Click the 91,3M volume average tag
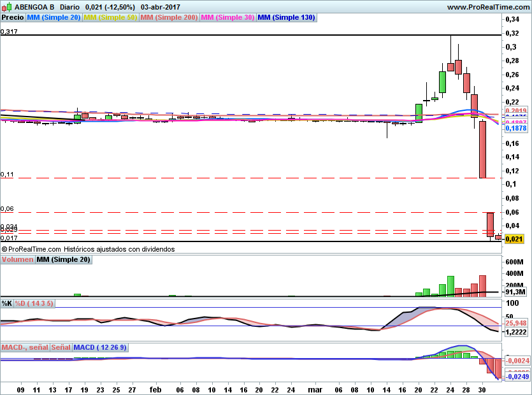 (515, 292)
